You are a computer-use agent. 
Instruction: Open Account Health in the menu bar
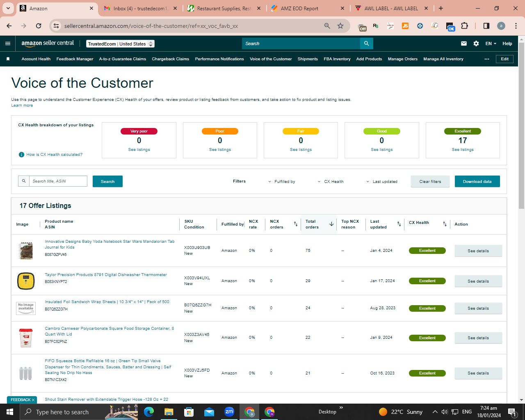pos(36,59)
